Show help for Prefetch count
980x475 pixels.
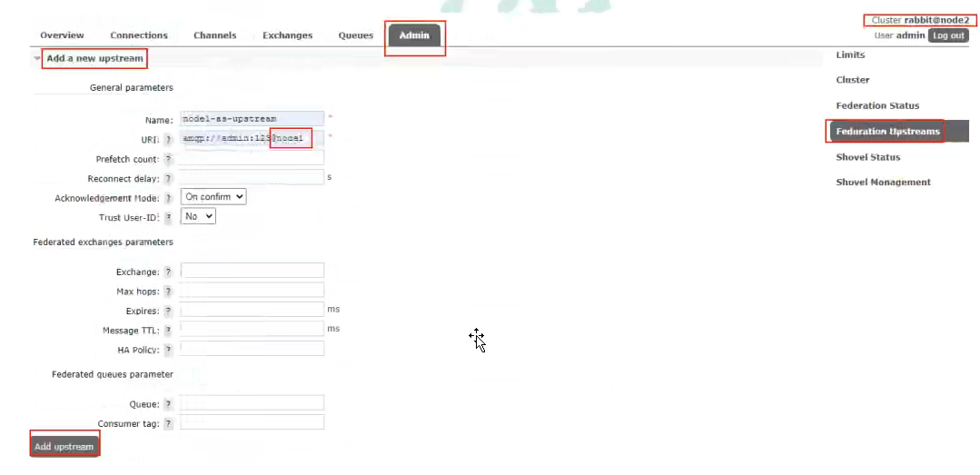(x=167, y=159)
